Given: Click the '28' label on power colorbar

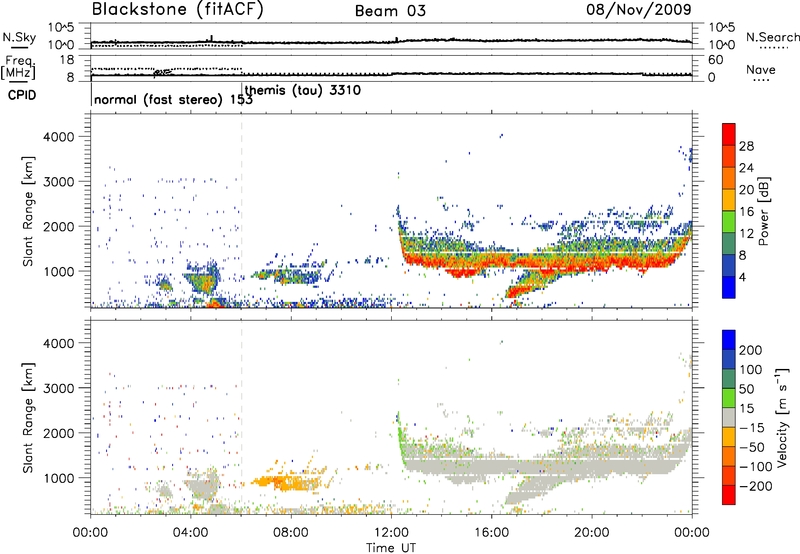Looking at the screenshot, I should point(746,146).
